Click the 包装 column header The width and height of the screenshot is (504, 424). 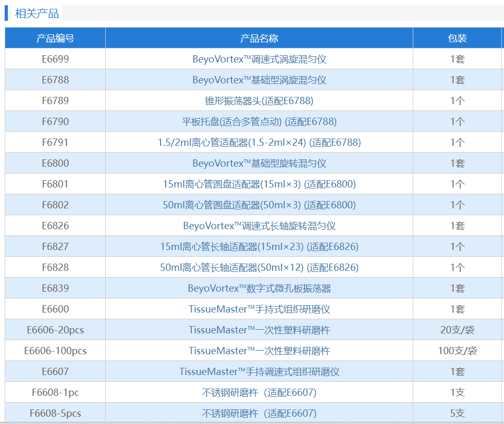click(457, 38)
